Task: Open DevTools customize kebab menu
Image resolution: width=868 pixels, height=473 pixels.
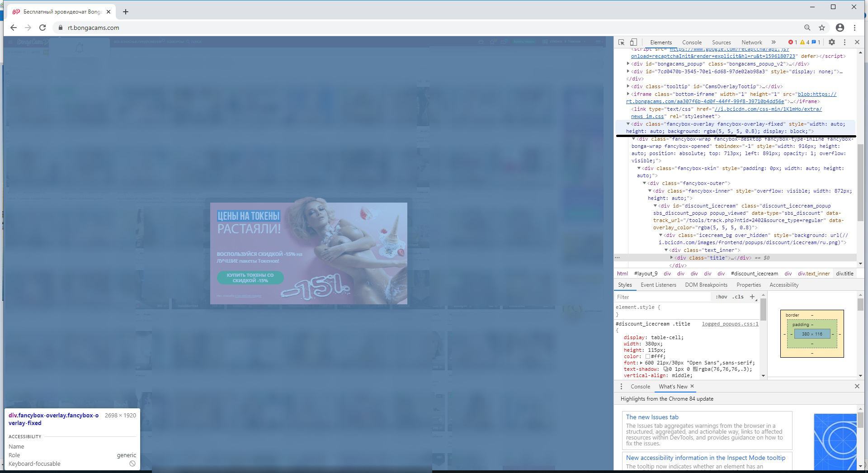Action: point(844,42)
